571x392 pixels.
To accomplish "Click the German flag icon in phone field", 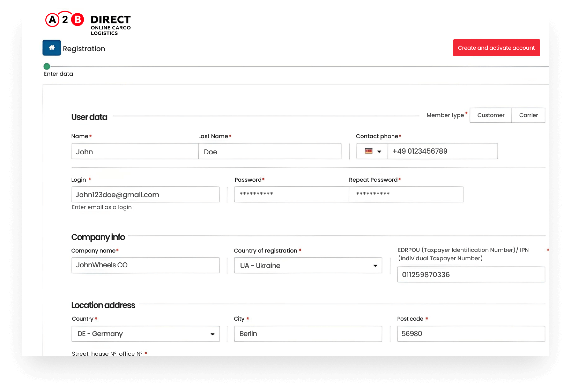I will (368, 151).
